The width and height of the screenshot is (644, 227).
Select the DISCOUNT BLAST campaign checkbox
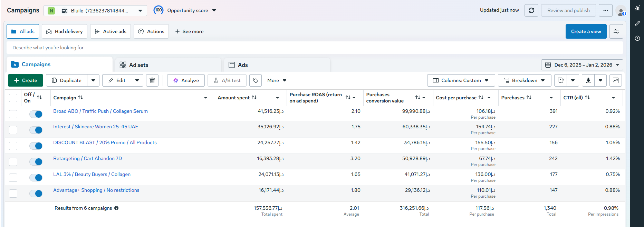pyautogui.click(x=13, y=146)
